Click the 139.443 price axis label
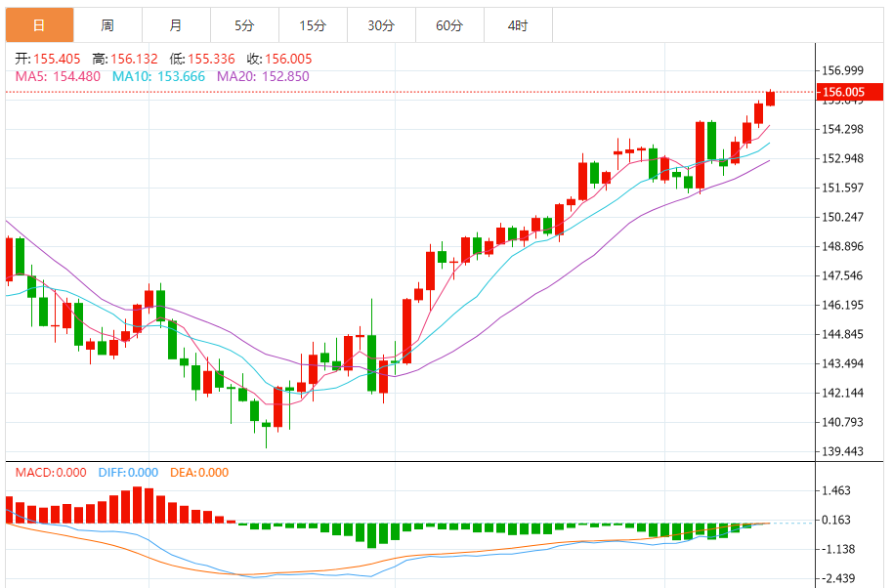This screenshot has width=893, height=588. point(843,451)
